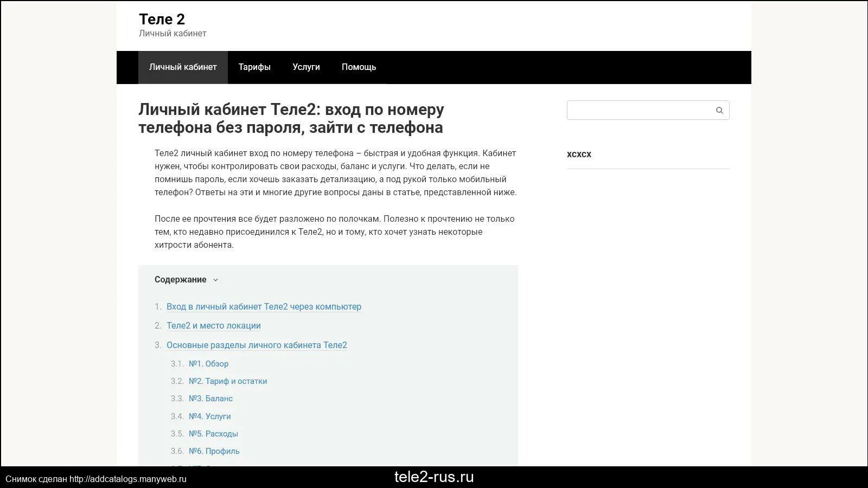The width and height of the screenshot is (868, 488).
Task: Jump to №5. Расходы subsection
Action: (213, 434)
